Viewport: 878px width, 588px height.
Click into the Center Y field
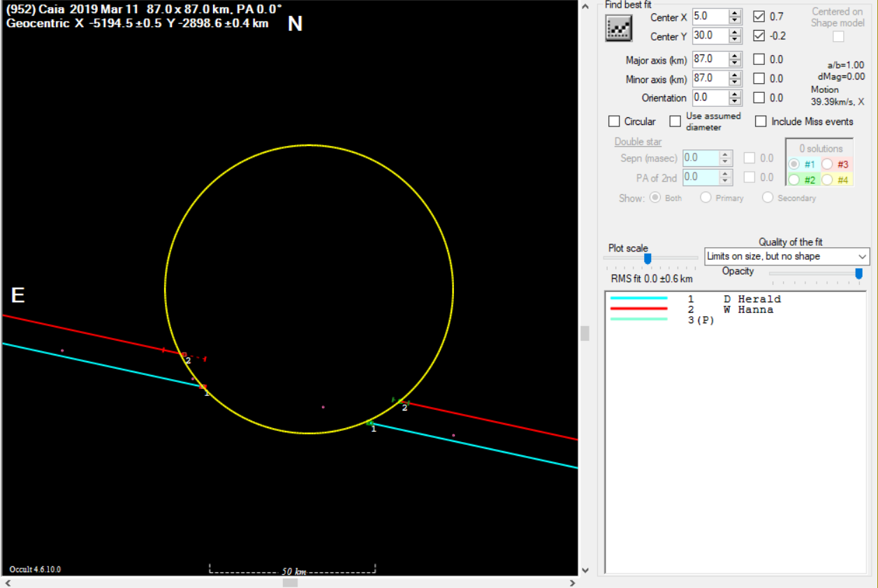(710, 36)
